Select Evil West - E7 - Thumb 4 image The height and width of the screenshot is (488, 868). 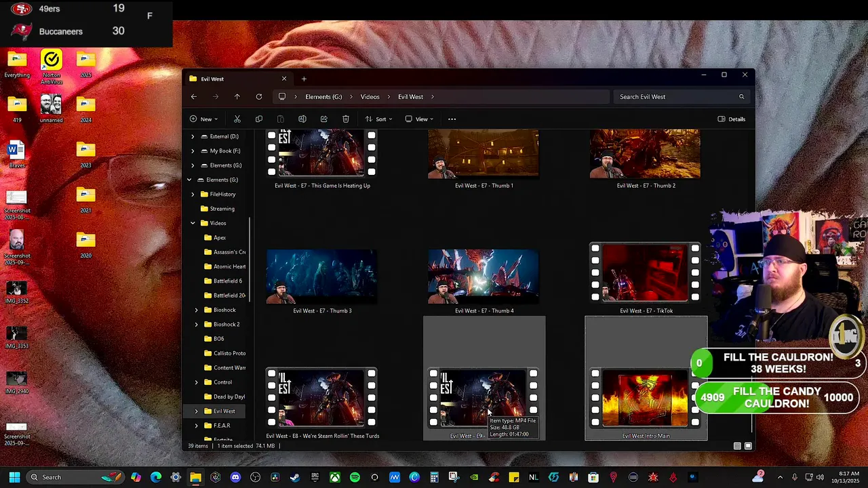coord(484,280)
